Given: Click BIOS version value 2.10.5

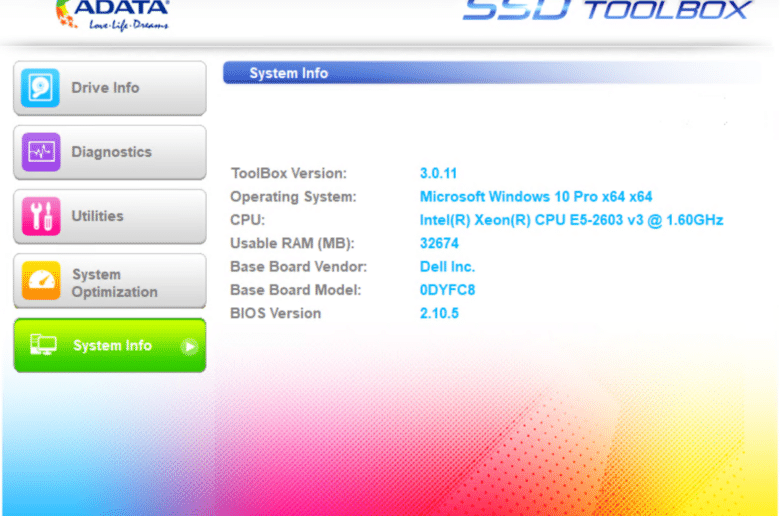Looking at the screenshot, I should pos(439,313).
